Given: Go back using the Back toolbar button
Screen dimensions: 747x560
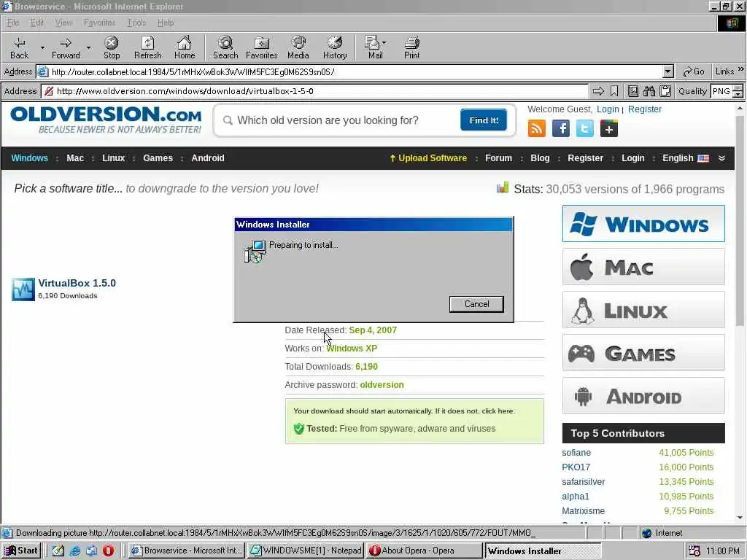Looking at the screenshot, I should [x=19, y=47].
